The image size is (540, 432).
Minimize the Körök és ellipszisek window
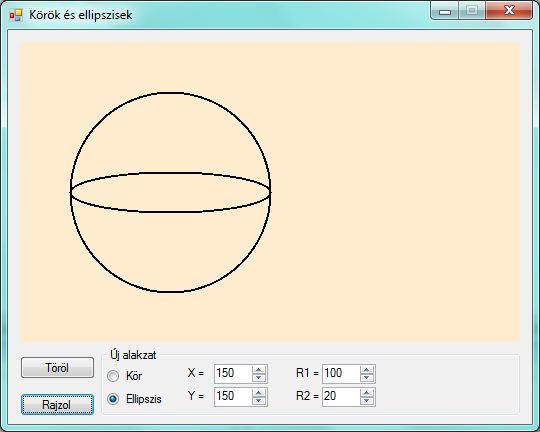[445, 11]
